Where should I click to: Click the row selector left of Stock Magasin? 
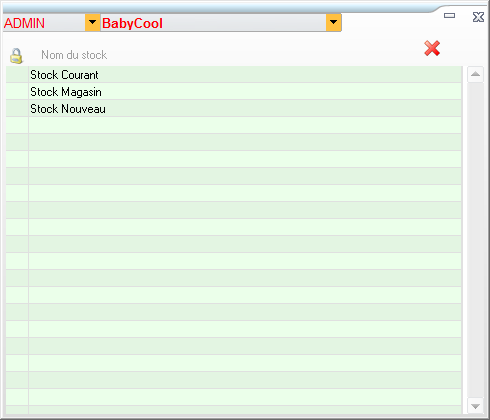[17, 92]
